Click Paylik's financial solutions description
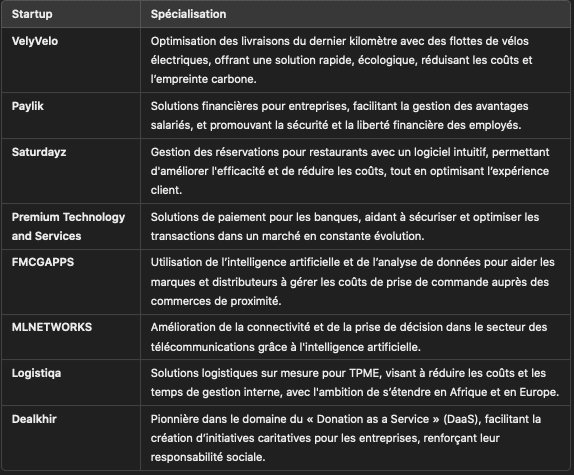 pyautogui.click(x=339, y=116)
